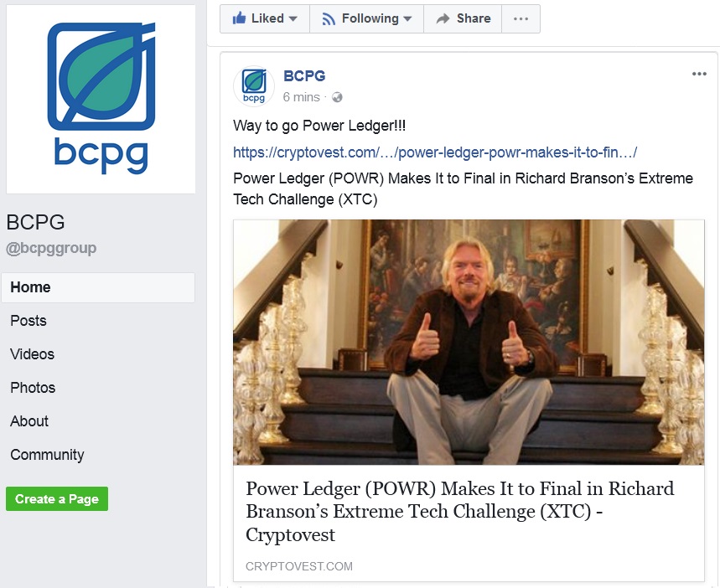Click the RSS feed icon beside Following

[329, 18]
